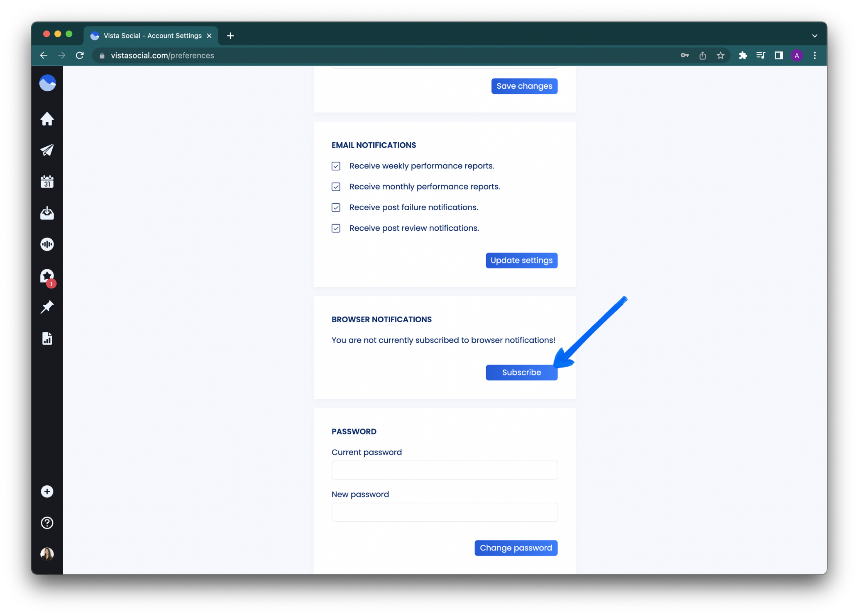Select the Pin icon in the sidebar
Image resolution: width=858 pixels, height=616 pixels.
point(47,307)
